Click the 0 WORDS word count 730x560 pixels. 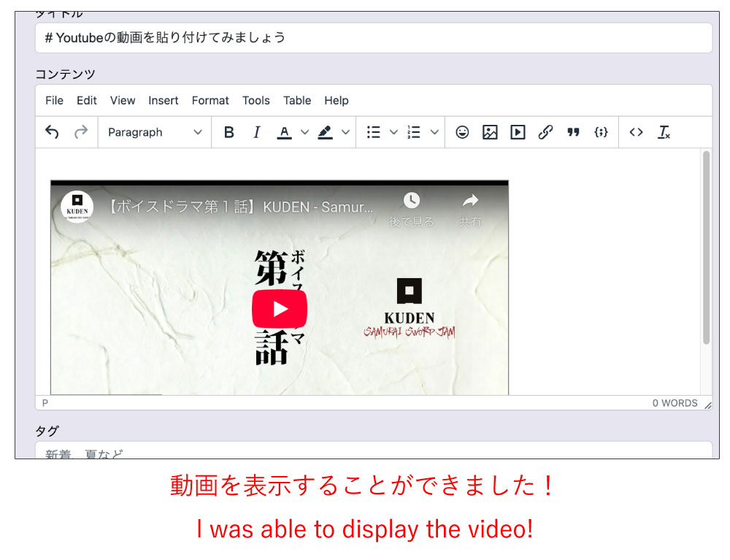(x=675, y=403)
